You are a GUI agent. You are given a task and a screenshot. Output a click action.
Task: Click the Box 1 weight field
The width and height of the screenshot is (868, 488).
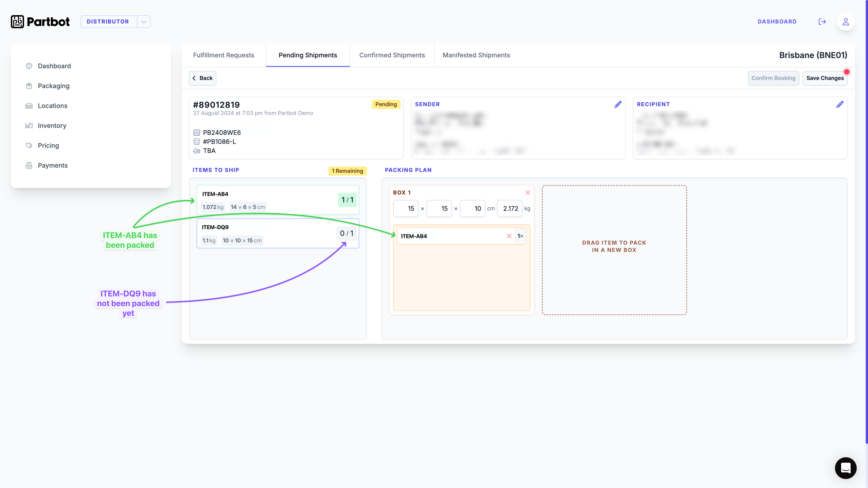pyautogui.click(x=509, y=209)
